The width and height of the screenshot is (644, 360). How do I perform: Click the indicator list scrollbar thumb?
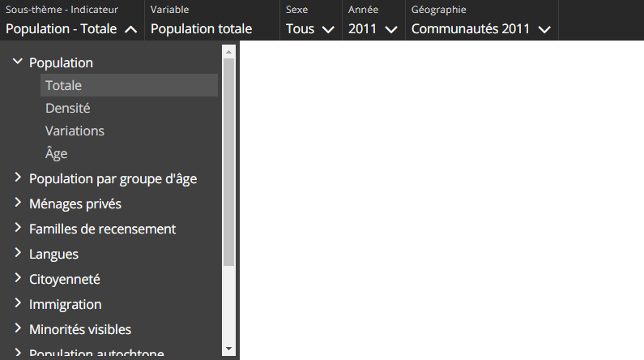228,162
